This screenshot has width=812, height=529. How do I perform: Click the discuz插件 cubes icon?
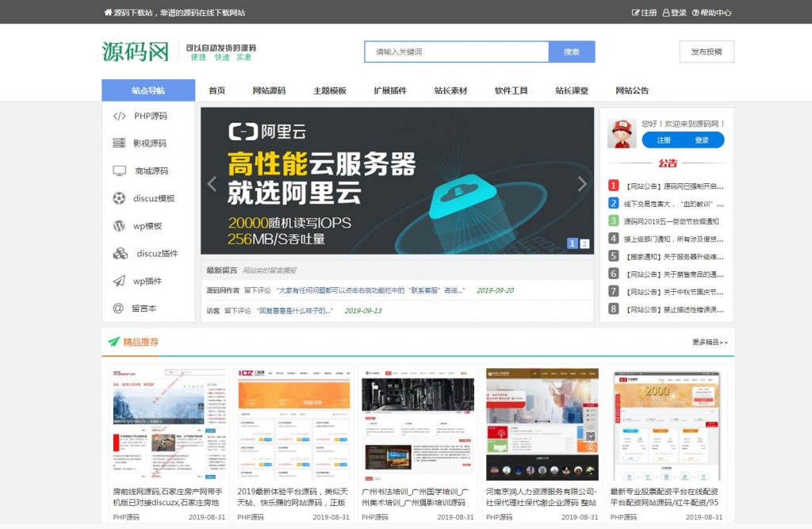coord(121,253)
